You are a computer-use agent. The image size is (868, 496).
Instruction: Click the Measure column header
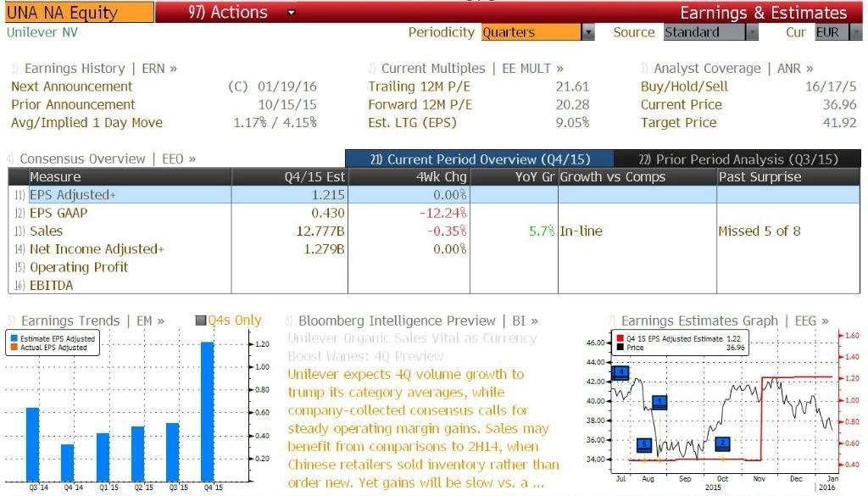pos(130,176)
